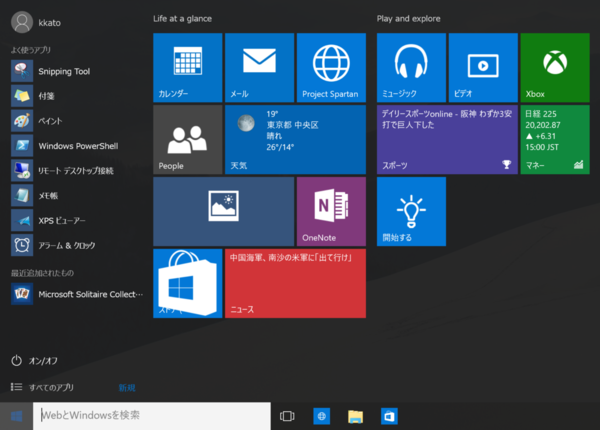The height and width of the screenshot is (430, 600).
Task: Click the 新規 new label
Action: pos(127,388)
